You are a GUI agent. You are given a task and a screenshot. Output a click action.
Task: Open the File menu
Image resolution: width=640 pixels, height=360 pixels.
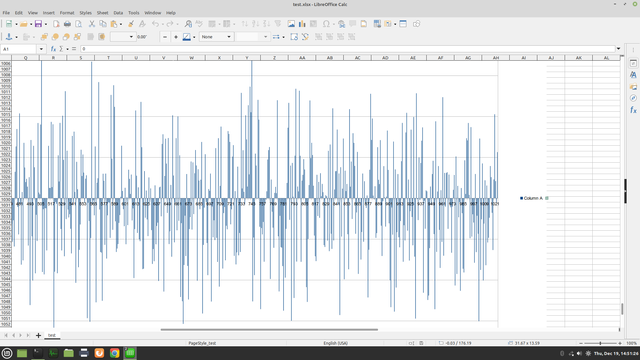pos(6,13)
